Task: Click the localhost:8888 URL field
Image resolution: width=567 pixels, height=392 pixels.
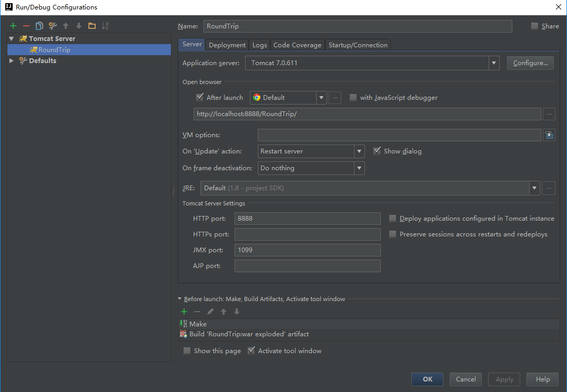Action: coord(367,114)
